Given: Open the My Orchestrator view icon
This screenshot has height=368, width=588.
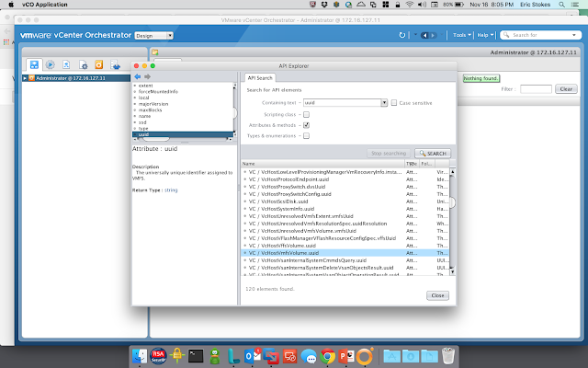Looking at the screenshot, I should tap(34, 64).
